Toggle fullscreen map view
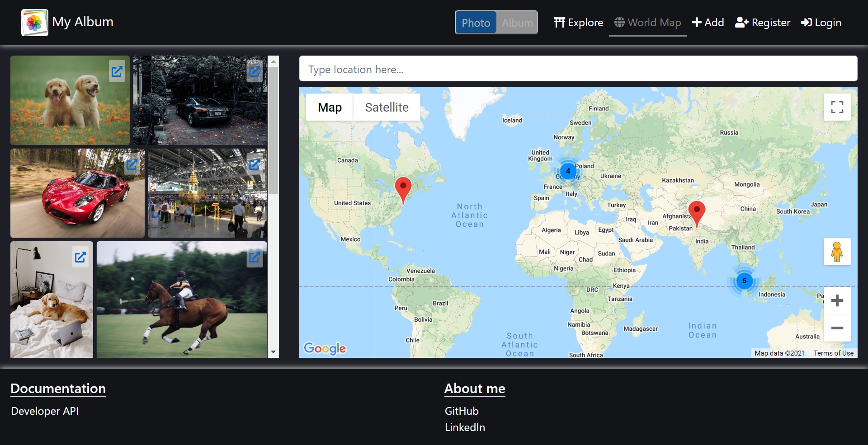The height and width of the screenshot is (445, 868). point(837,107)
